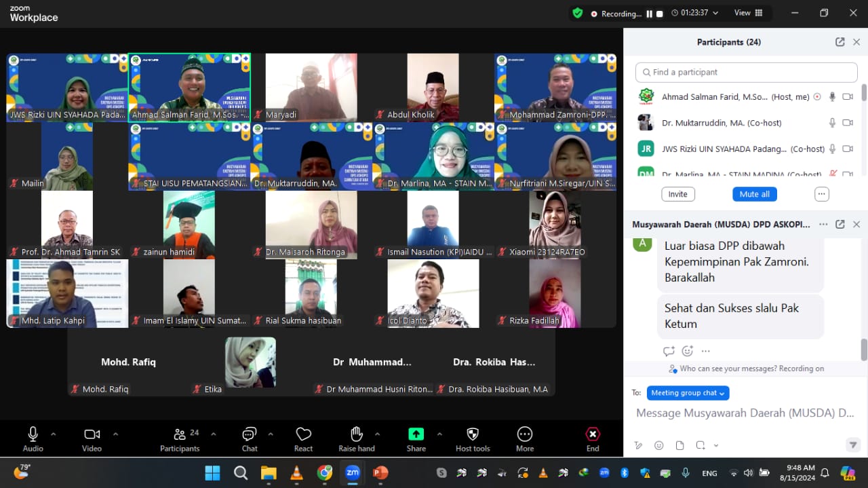Insert emoji in chat composer
868x488 pixels.
(x=658, y=445)
